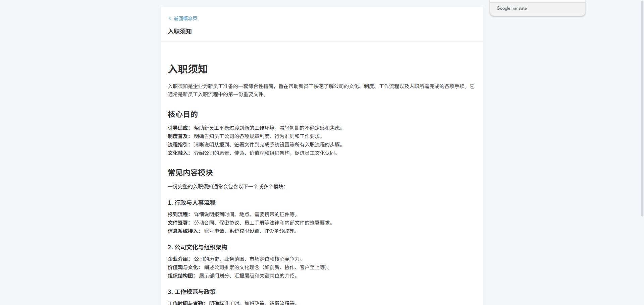Click the 文件签署 bold label
644x305 pixels.
click(179, 223)
